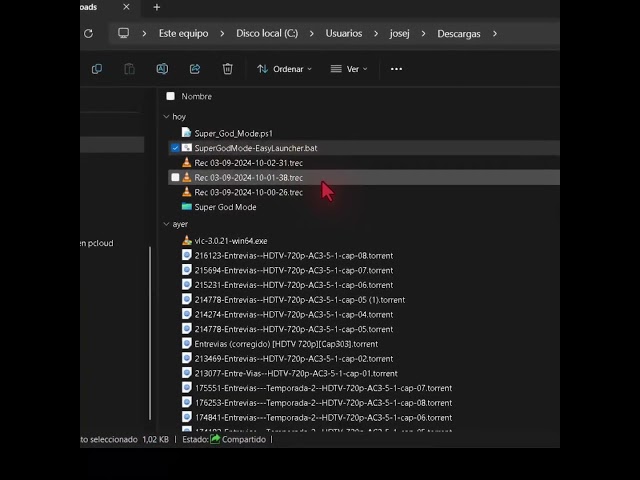The width and height of the screenshot is (640, 480).
Task: Collapse the ayer group
Action: [166, 224]
